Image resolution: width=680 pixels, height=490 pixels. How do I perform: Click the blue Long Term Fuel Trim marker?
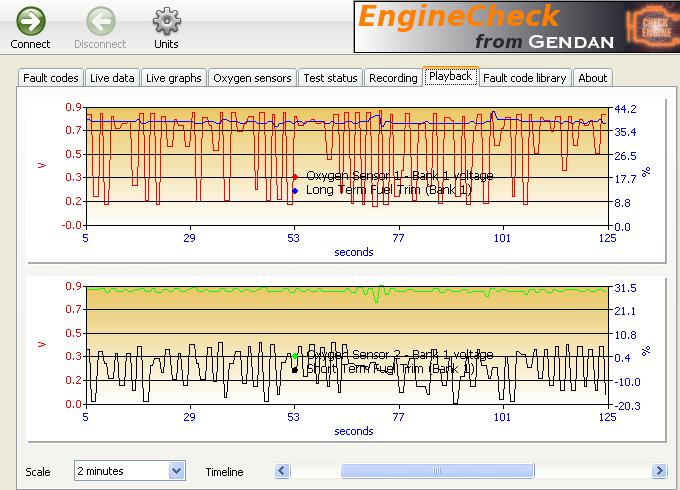tap(295, 190)
